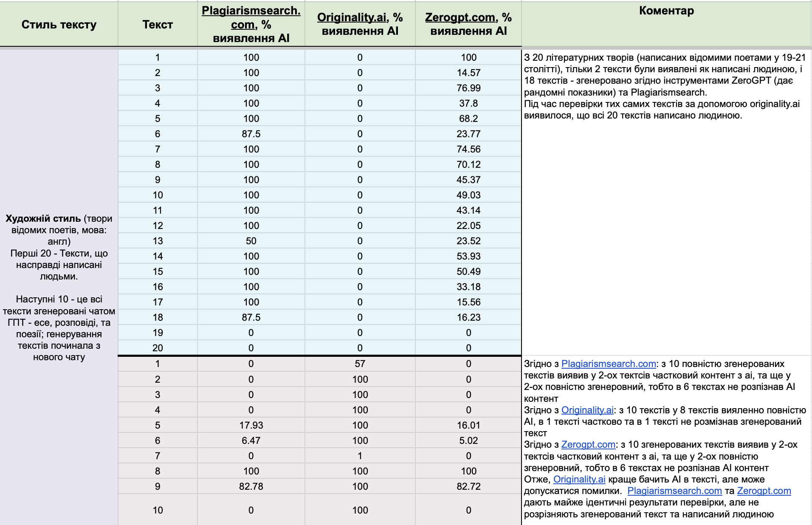
Task: Open the Originality.ai link in the column header
Action: [352, 17]
